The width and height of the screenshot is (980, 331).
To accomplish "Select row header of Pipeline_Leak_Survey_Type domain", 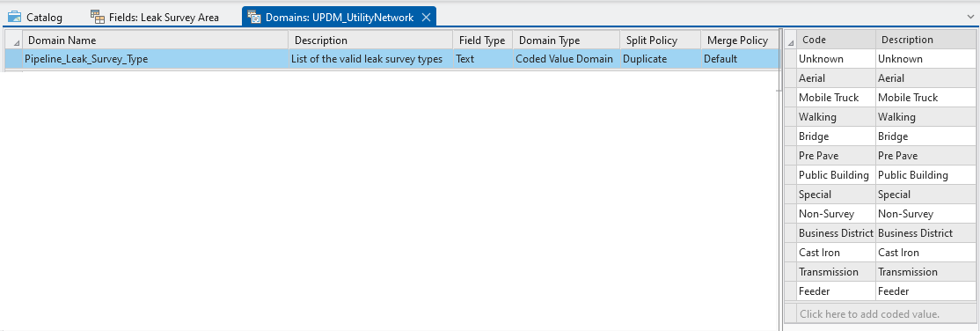I will click(13, 60).
